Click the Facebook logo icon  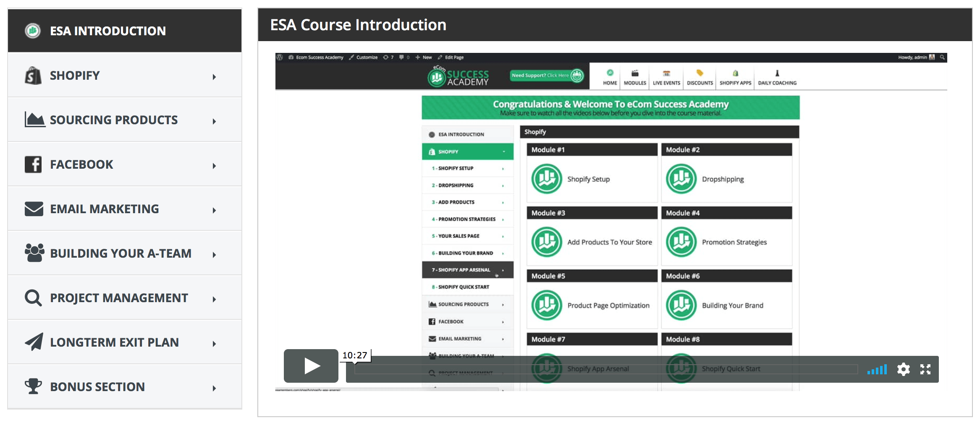(x=33, y=164)
